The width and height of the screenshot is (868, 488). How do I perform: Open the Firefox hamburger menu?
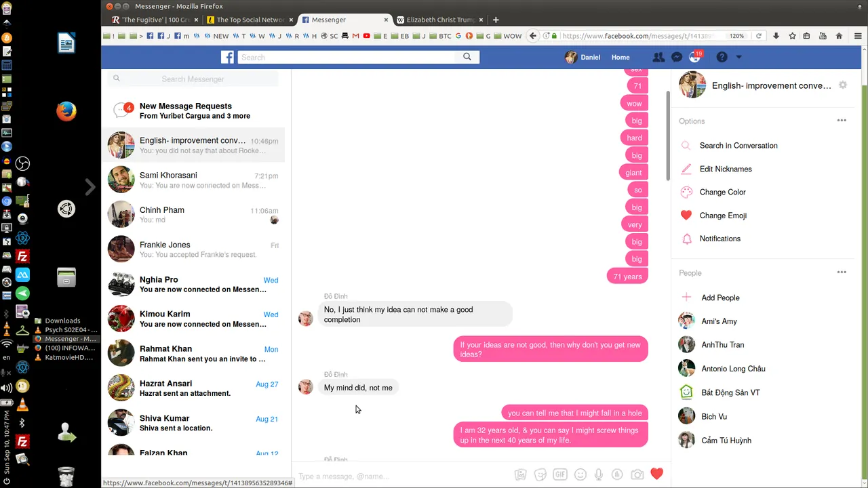pos(858,36)
